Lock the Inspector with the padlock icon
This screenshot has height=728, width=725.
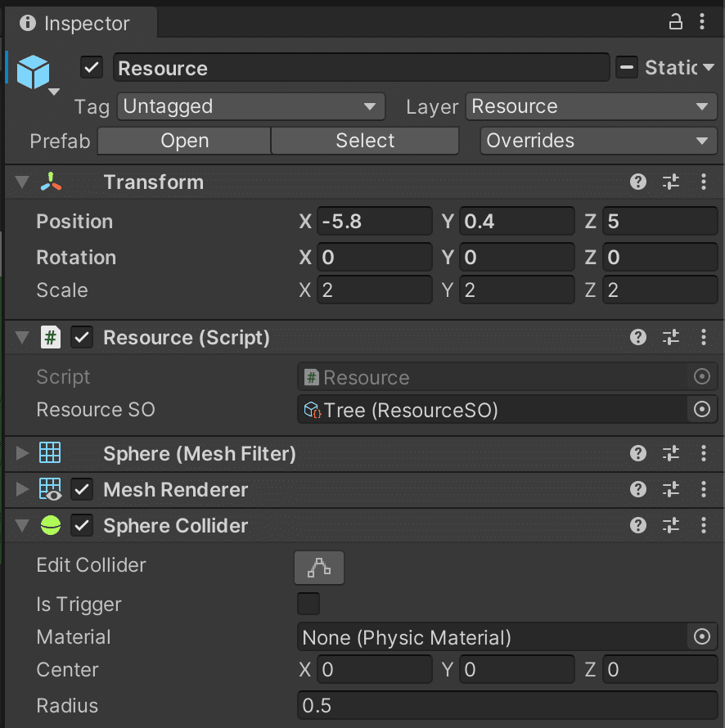[675, 22]
